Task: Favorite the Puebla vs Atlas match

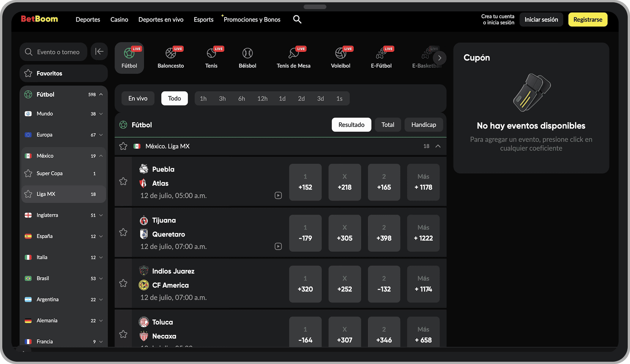Action: [x=123, y=182]
